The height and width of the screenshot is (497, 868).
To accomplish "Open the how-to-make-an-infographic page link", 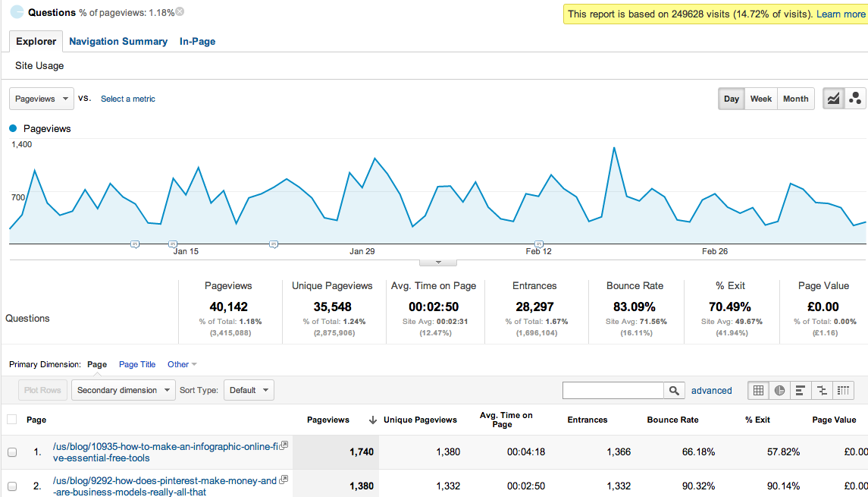I will pyautogui.click(x=165, y=452).
